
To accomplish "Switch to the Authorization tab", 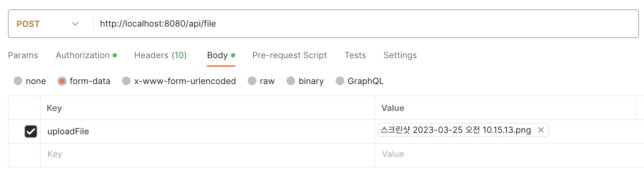I will coord(83,55).
